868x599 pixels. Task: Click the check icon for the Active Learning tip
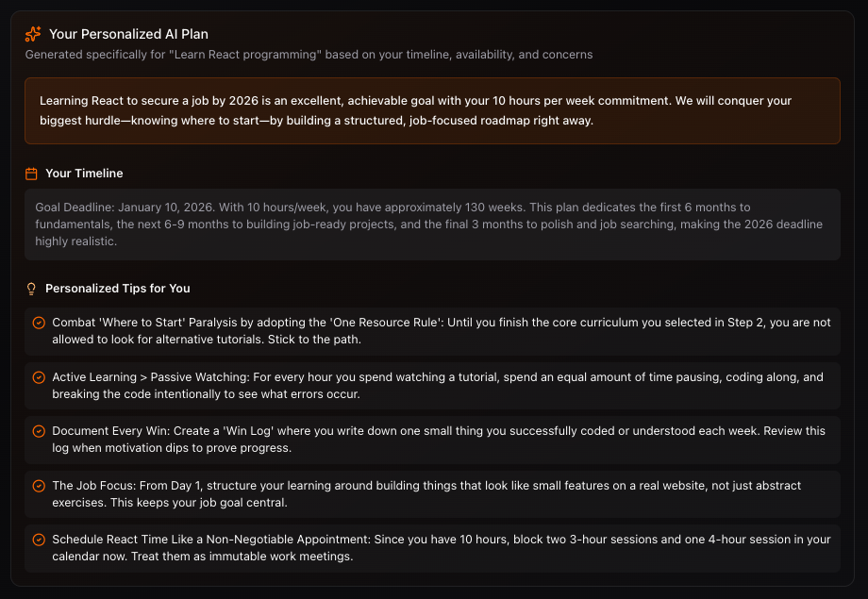click(39, 377)
